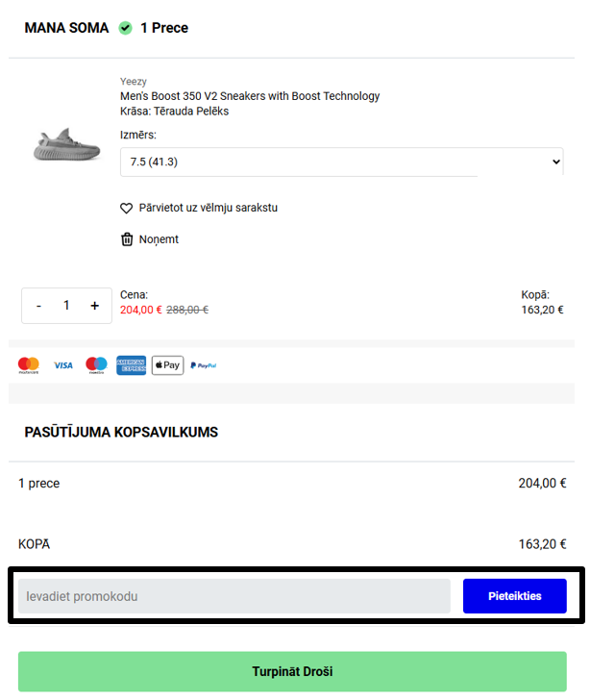The height and width of the screenshot is (700, 590).
Task: Click the quantity value field
Action: point(66,306)
